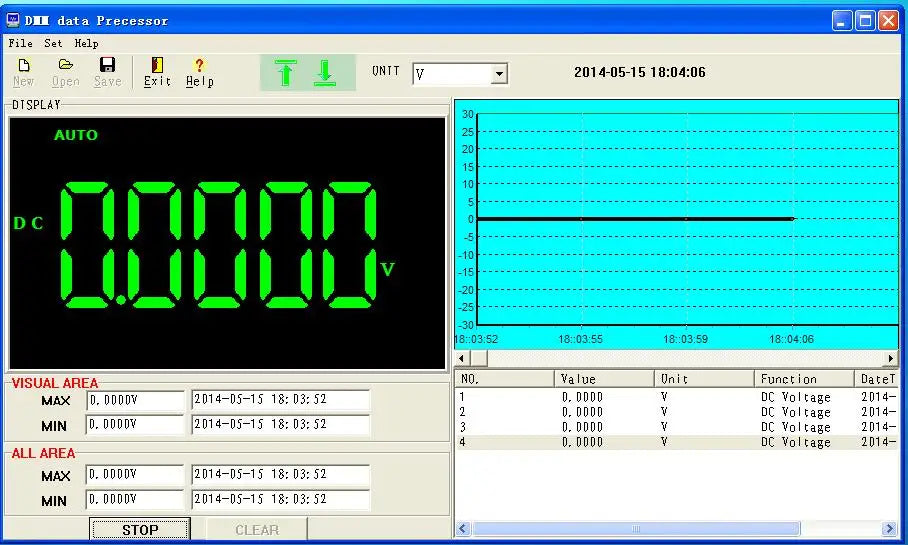Click the data table scroll right arrow
Viewport: 908px width, 545px height.
point(889,528)
